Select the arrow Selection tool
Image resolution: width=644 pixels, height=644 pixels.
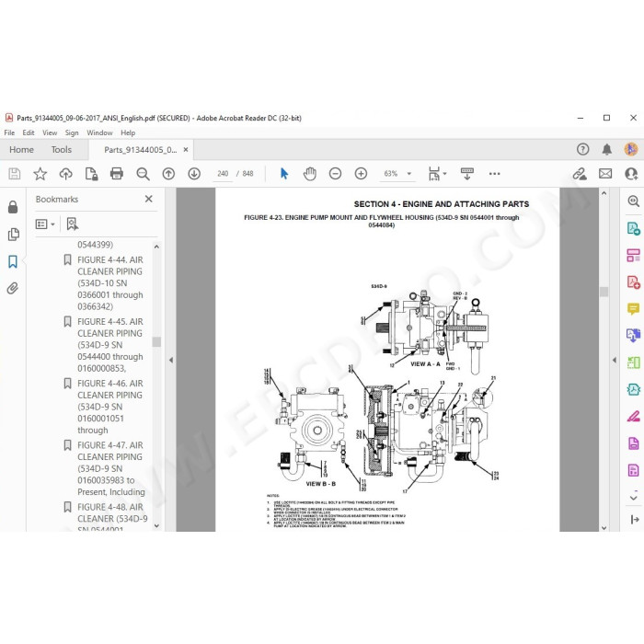[283, 174]
